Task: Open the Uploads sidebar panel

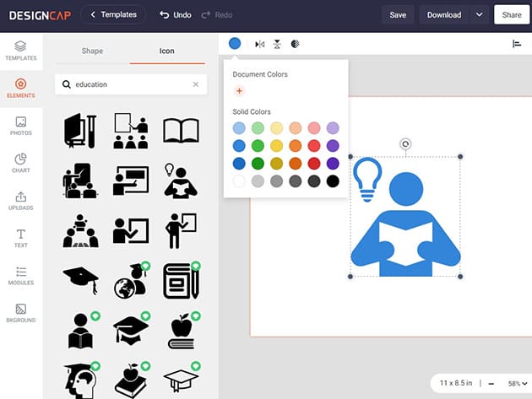Action: coord(20,200)
